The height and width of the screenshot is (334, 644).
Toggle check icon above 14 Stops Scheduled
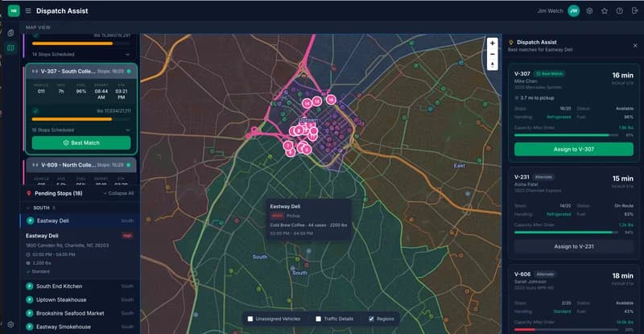click(35, 35)
